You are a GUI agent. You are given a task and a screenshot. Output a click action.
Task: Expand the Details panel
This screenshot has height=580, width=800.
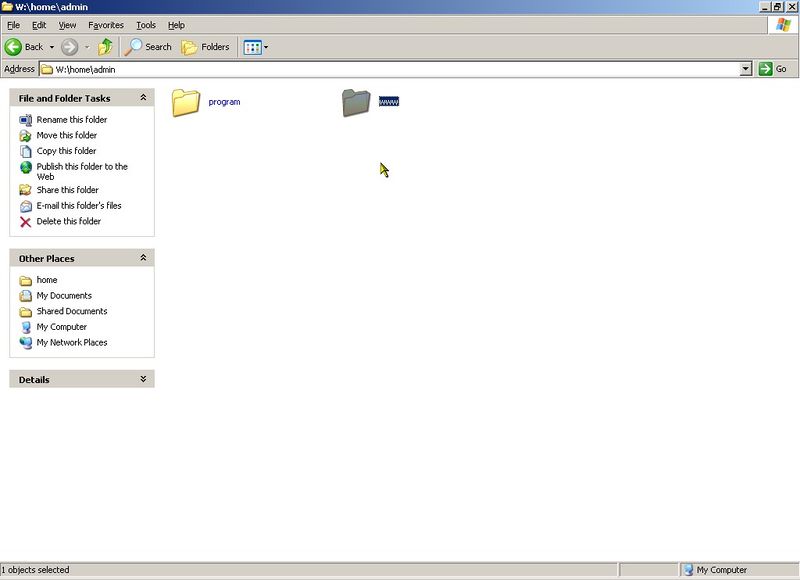coord(143,379)
